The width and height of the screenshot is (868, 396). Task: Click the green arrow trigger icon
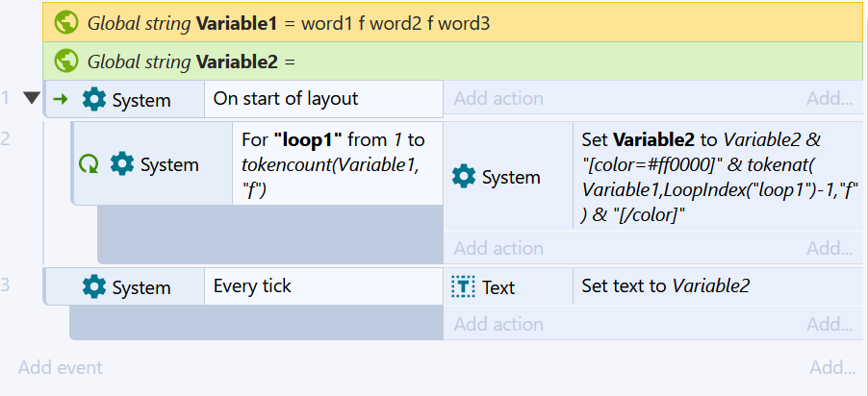[x=61, y=100]
